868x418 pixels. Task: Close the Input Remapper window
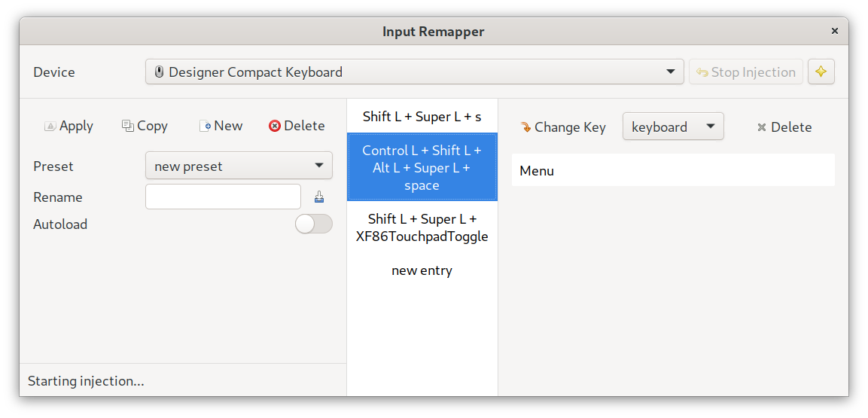pos(835,31)
